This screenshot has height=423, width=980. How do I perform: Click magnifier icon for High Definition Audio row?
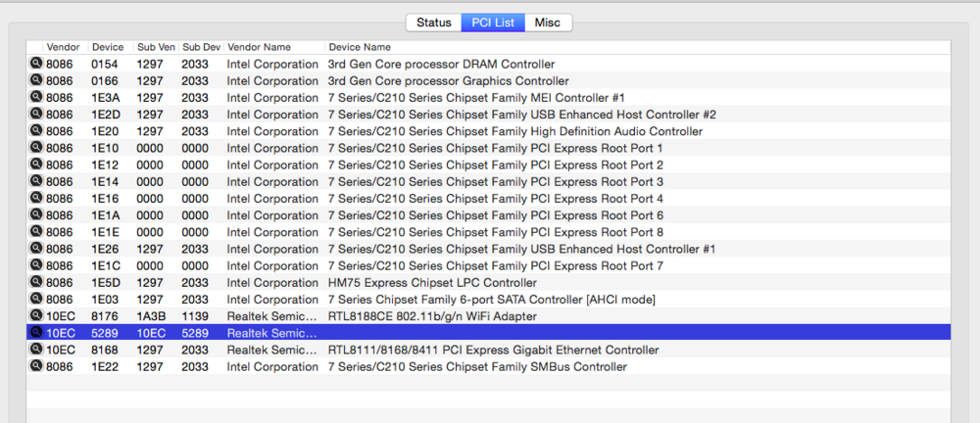click(x=36, y=130)
